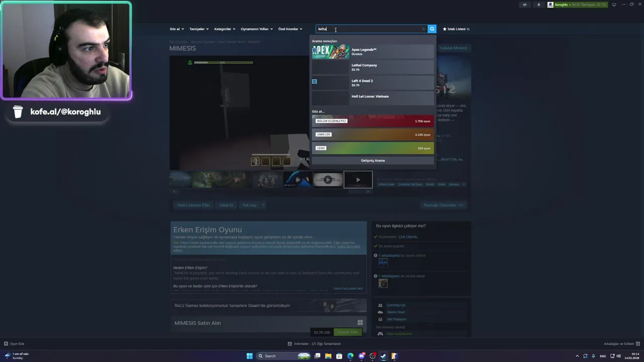Viewport: 644px width, 362px height.
Task: Click the weather widget '1 cm of rain'
Action: (17, 356)
